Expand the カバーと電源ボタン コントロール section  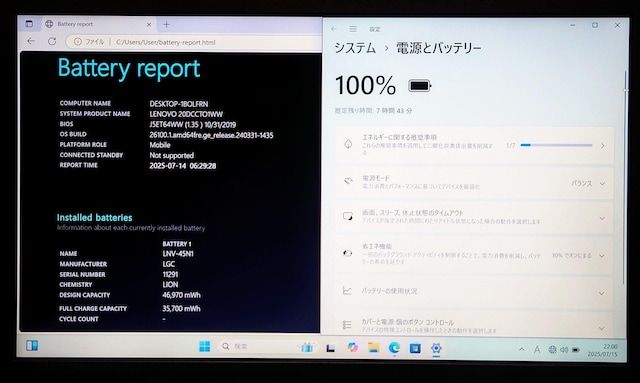tap(474, 325)
